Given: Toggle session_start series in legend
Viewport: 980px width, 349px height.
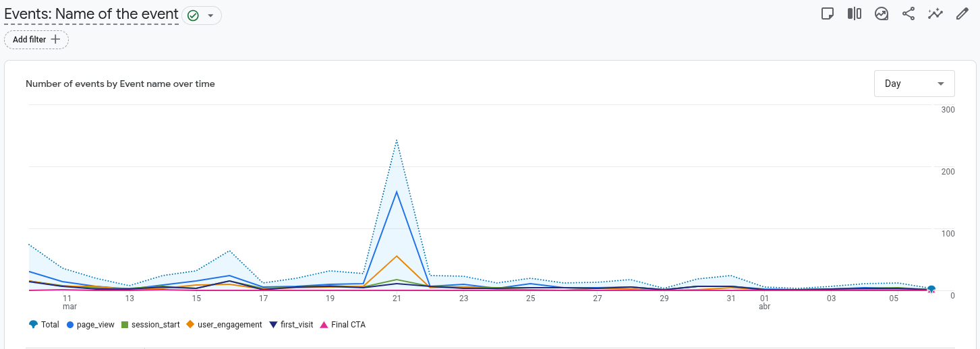Looking at the screenshot, I should tap(150, 325).
